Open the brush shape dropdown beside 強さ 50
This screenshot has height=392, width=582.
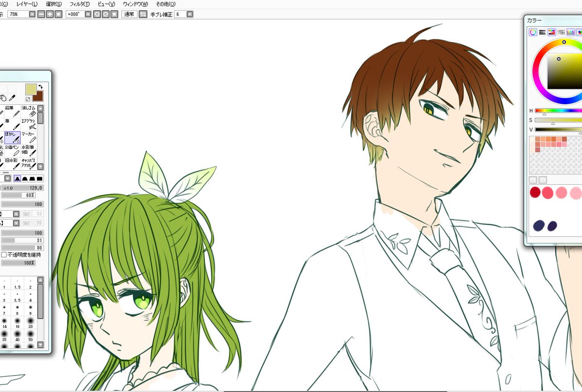[x=16, y=214]
